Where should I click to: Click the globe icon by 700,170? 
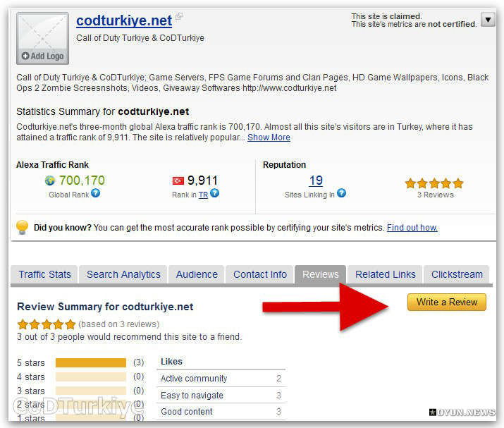coord(50,181)
